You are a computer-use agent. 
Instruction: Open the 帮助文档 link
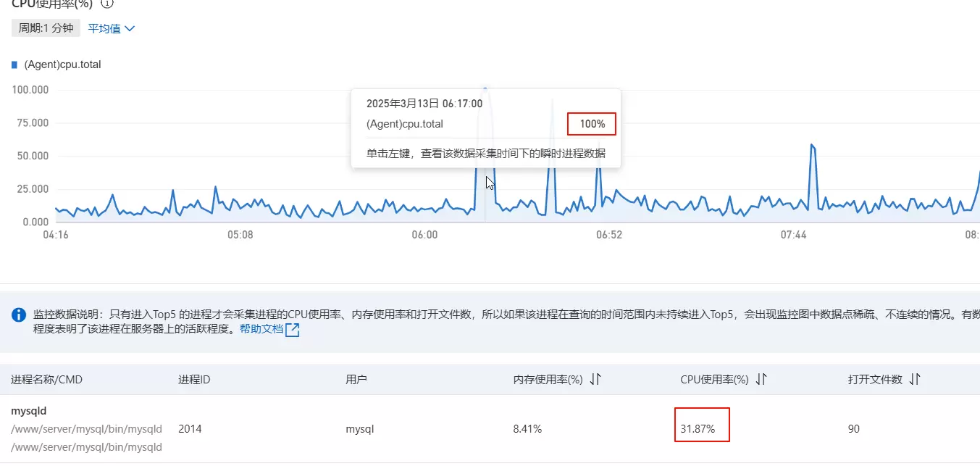(261, 329)
